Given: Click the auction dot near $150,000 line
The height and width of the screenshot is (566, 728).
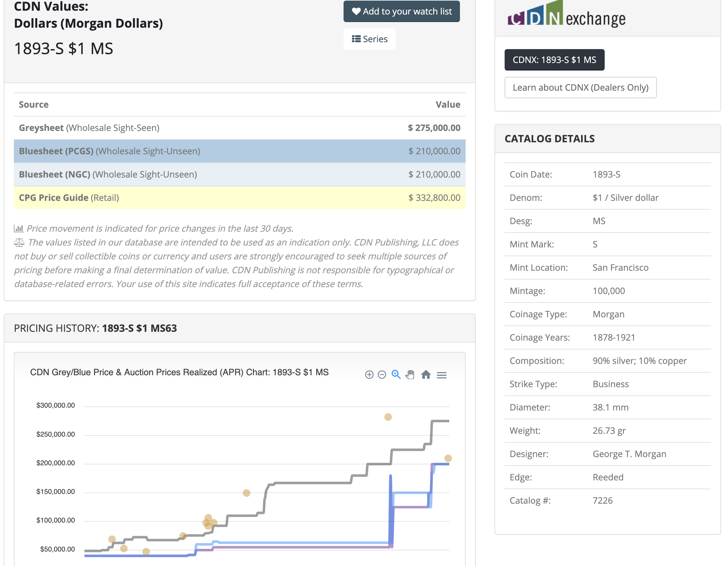Looking at the screenshot, I should [x=246, y=493].
